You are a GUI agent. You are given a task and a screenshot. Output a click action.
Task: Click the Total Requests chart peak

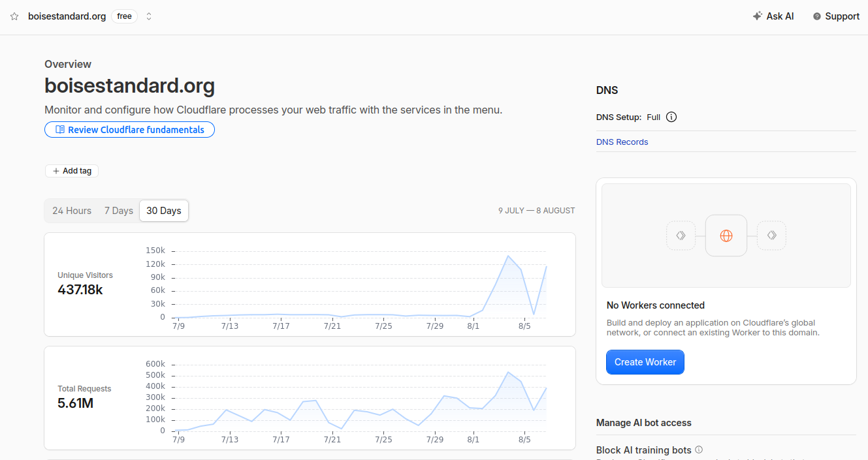[x=508, y=372]
